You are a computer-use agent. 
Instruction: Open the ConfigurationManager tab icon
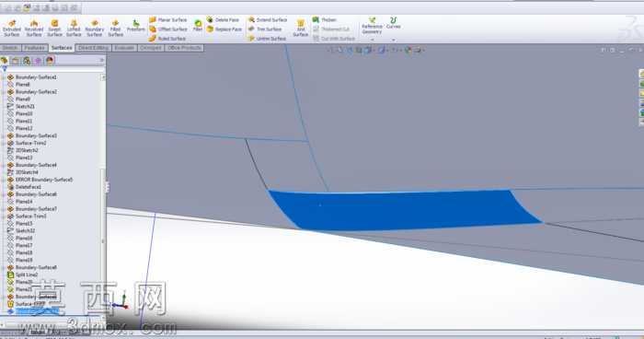(x=27, y=61)
